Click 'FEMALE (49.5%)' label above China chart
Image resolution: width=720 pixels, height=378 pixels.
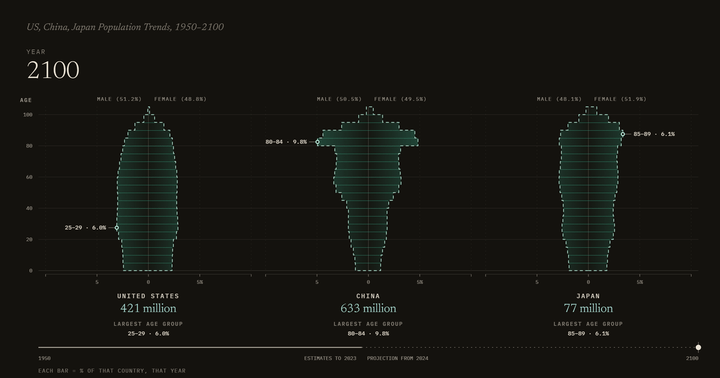(400, 99)
